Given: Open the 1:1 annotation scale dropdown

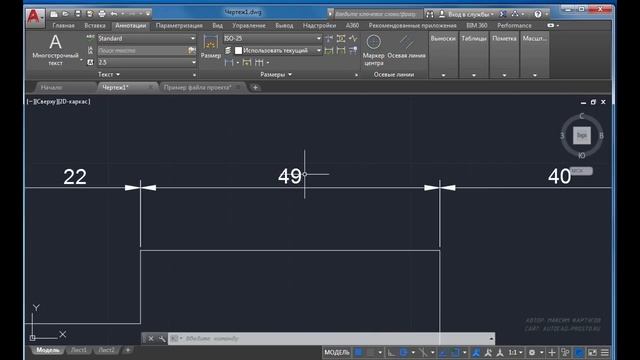Looking at the screenshot, I should click(516, 352).
